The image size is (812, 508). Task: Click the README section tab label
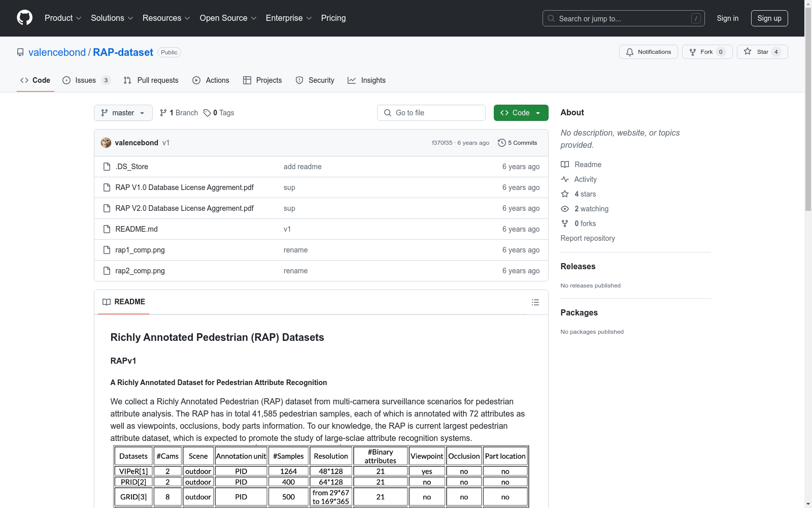(x=124, y=302)
